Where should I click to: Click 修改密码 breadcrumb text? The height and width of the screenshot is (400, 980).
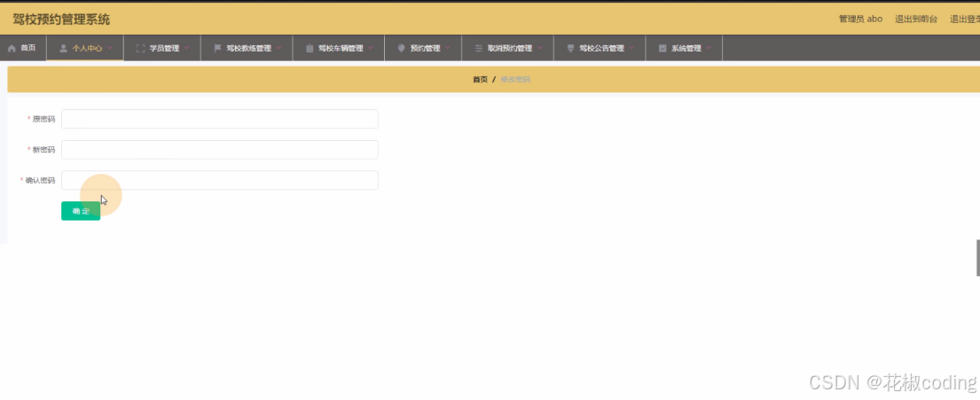tap(515, 79)
